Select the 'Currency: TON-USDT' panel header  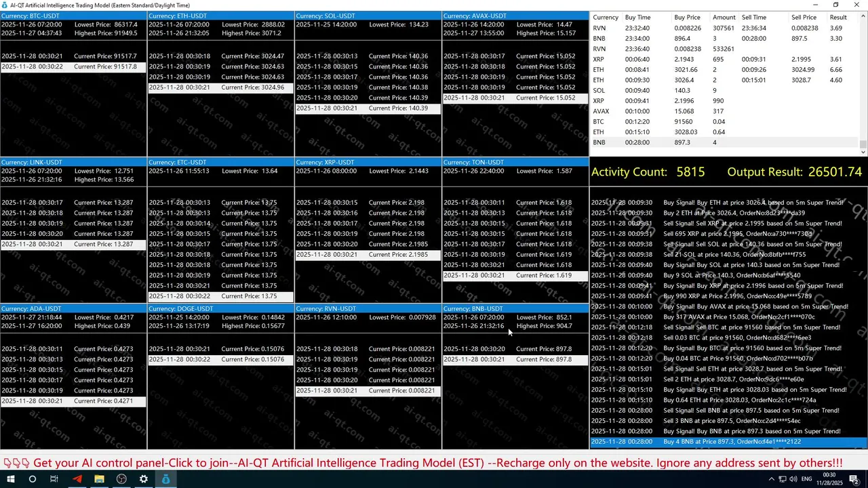[x=515, y=162]
